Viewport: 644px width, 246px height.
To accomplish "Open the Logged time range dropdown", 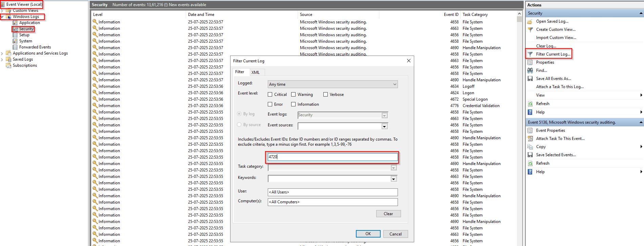I will pyautogui.click(x=395, y=84).
